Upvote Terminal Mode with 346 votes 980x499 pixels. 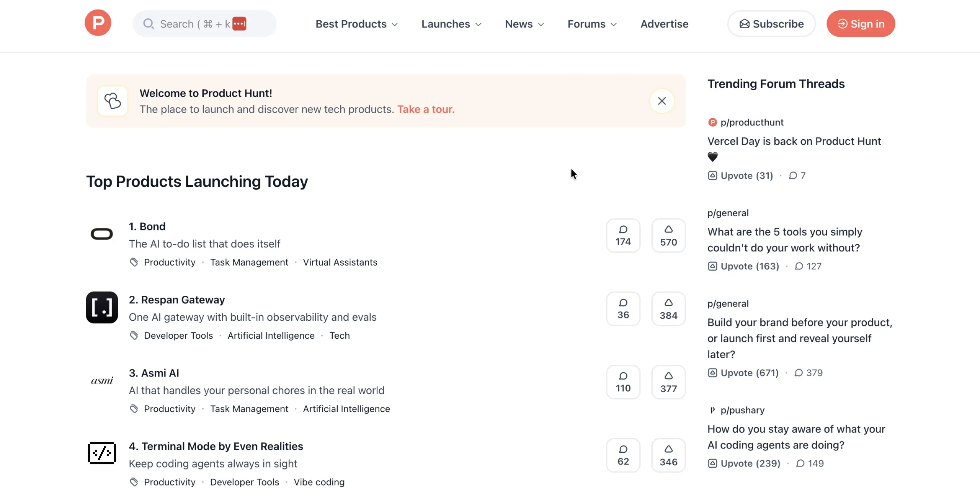pos(668,455)
